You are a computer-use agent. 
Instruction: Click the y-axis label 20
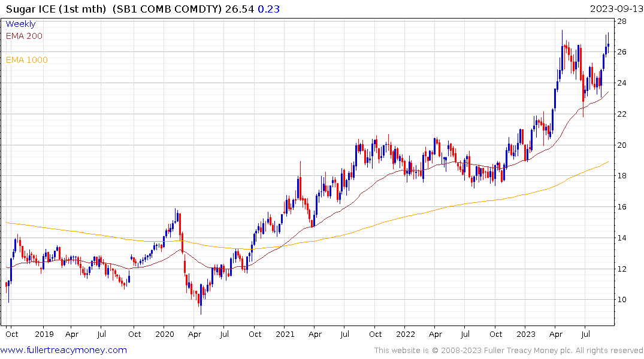point(622,145)
